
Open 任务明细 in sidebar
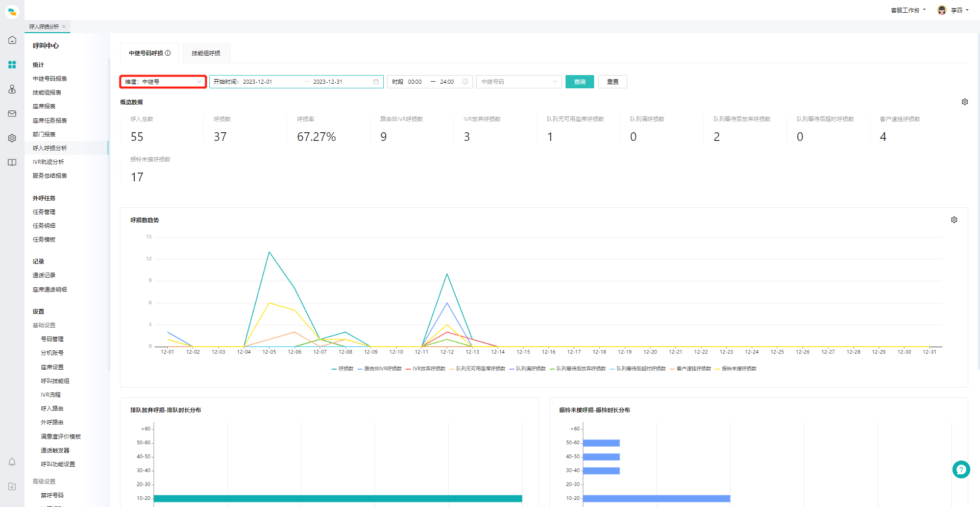coord(44,226)
